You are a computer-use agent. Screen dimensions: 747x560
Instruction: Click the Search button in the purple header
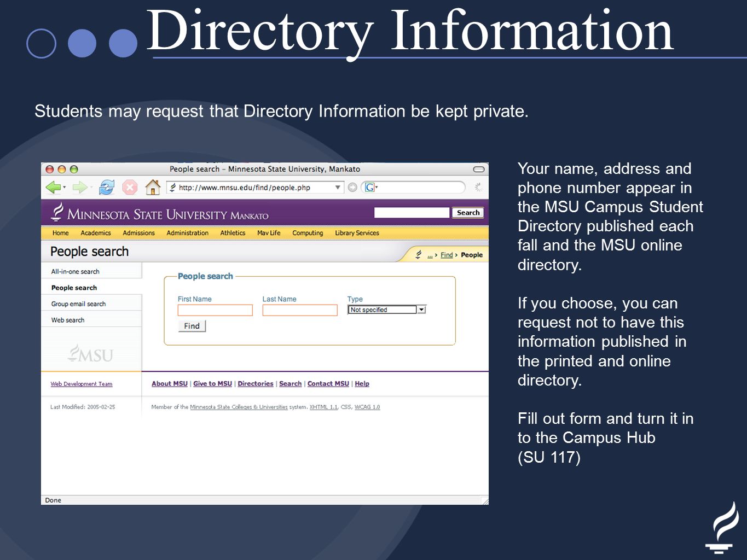click(x=468, y=213)
